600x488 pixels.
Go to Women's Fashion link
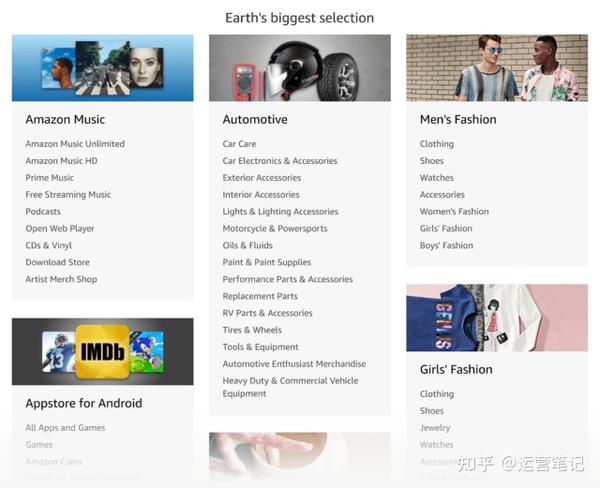454,212
